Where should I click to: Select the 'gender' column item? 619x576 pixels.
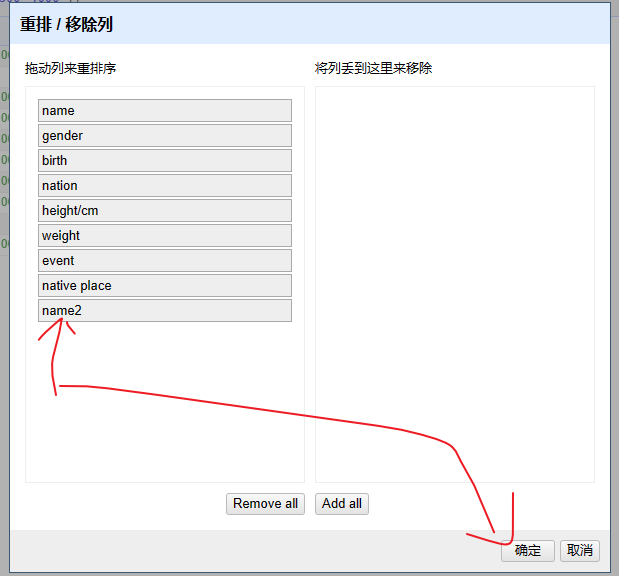point(165,135)
